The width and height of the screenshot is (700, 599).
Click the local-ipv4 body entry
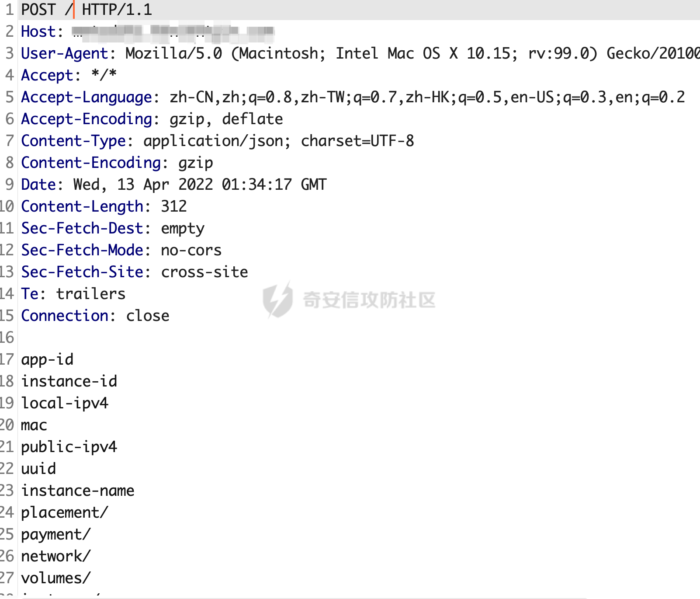pyautogui.click(x=65, y=403)
